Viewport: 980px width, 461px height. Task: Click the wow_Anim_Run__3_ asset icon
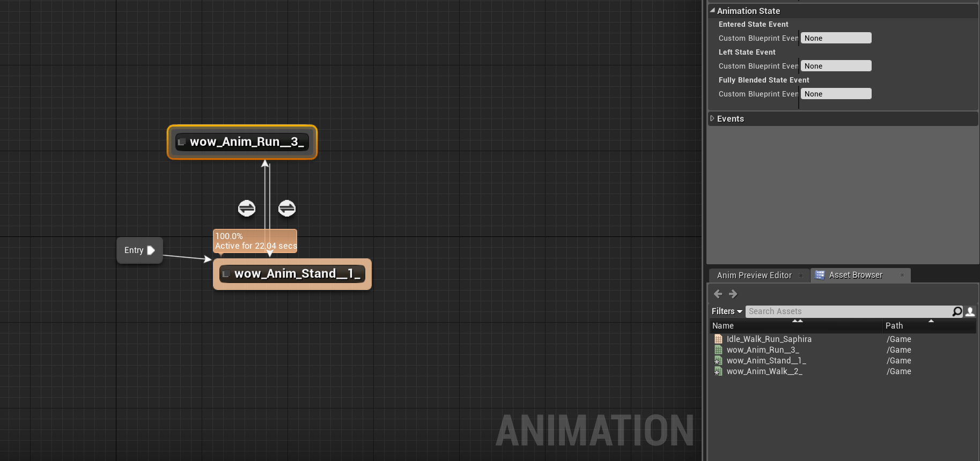coord(718,350)
